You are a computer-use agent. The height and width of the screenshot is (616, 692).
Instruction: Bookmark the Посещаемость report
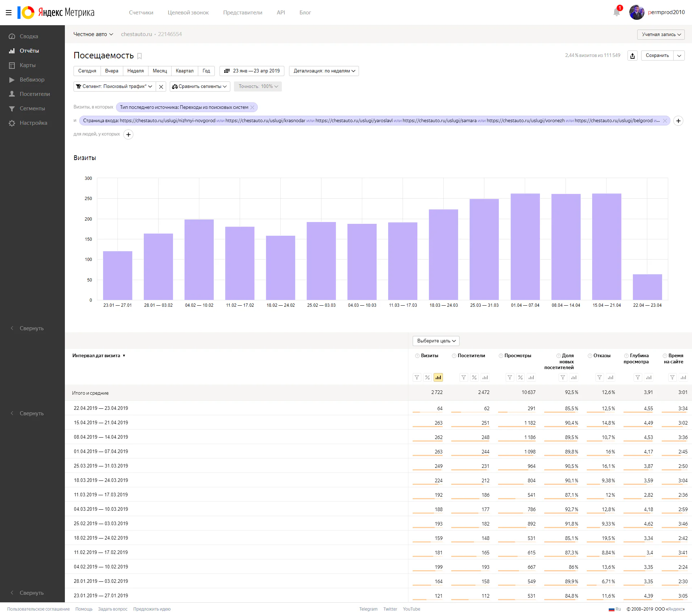tap(139, 56)
